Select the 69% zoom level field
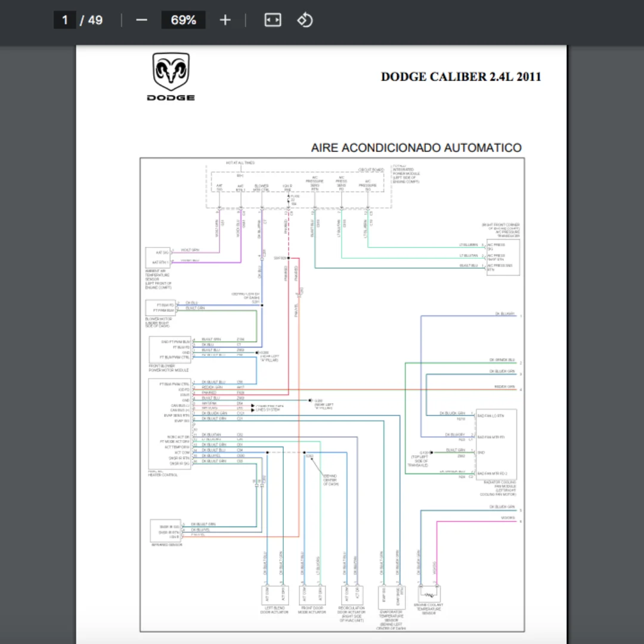644x644 pixels. point(183,20)
